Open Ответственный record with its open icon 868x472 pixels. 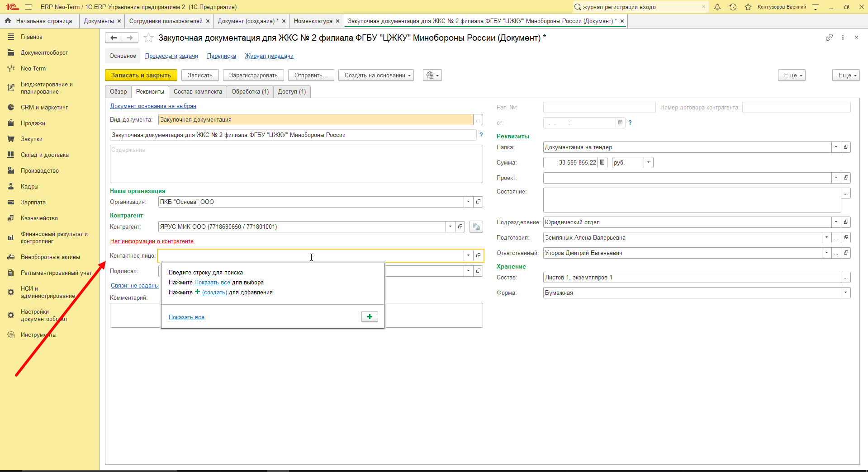pos(846,253)
